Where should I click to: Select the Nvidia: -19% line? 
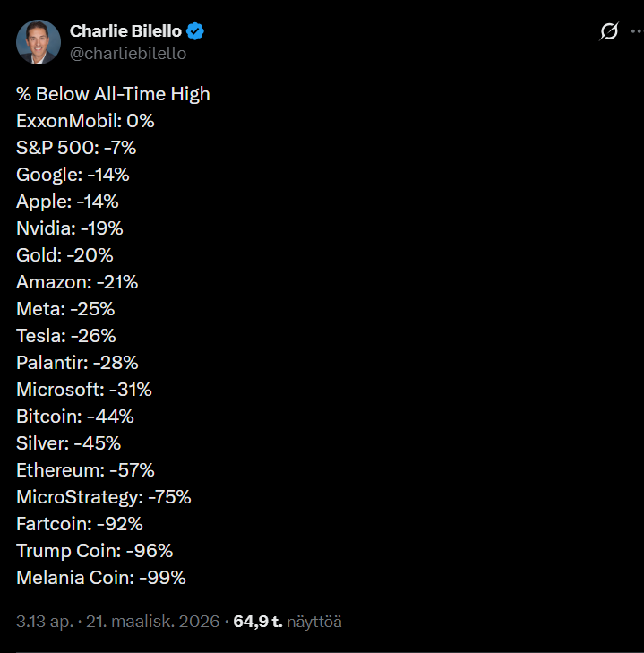click(x=69, y=228)
